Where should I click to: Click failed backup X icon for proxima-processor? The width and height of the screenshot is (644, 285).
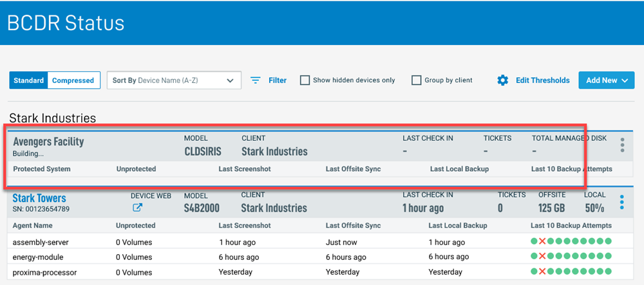tap(542, 271)
